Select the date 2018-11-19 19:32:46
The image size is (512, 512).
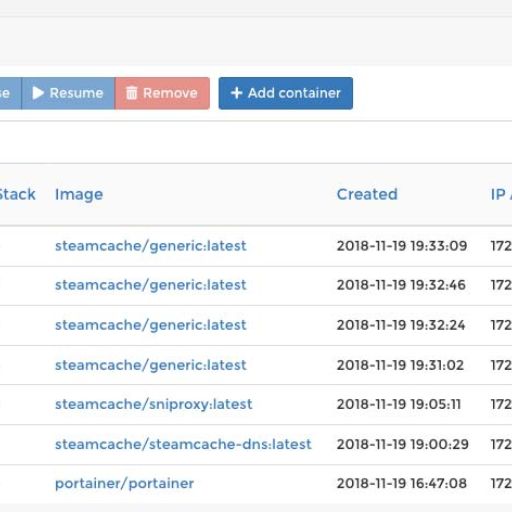pos(401,285)
